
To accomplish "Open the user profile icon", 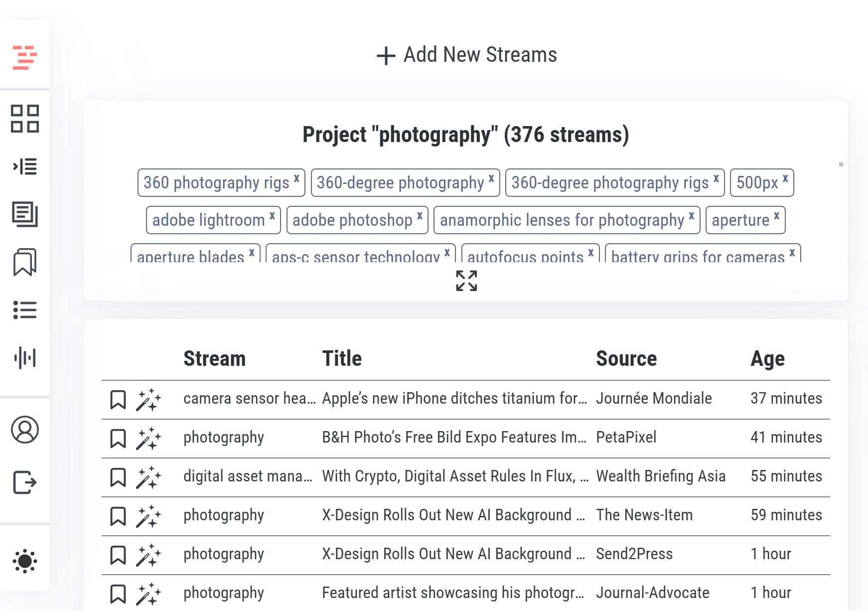I will tap(25, 430).
